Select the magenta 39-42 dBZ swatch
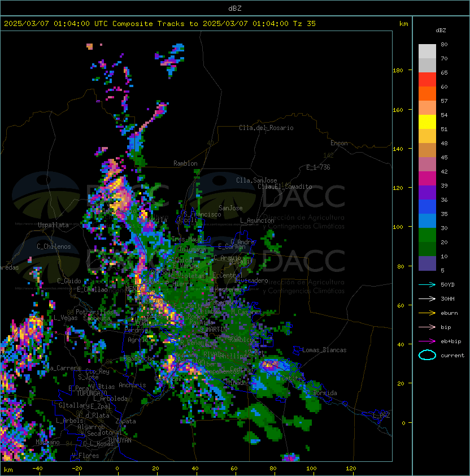 (427, 179)
